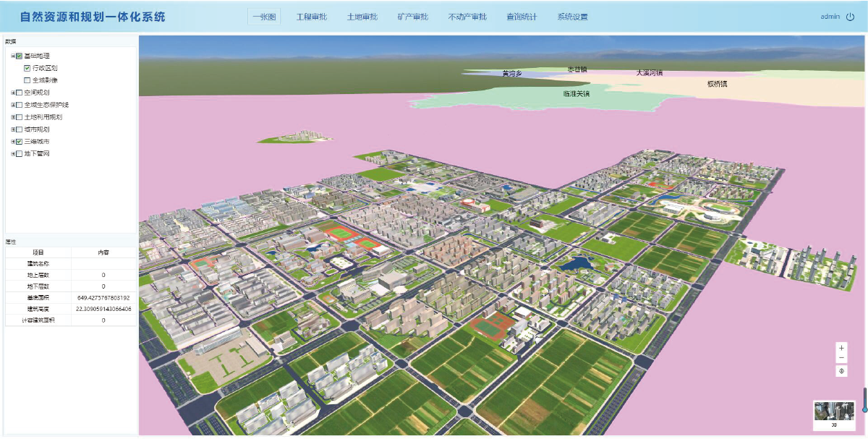Reset map view with the locate icon
868x439 pixels.
pos(841,371)
